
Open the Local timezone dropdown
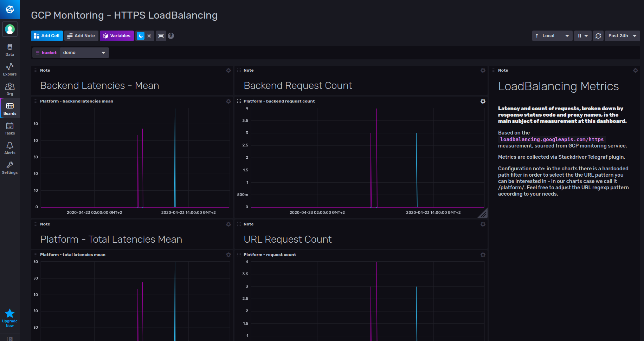(x=552, y=36)
